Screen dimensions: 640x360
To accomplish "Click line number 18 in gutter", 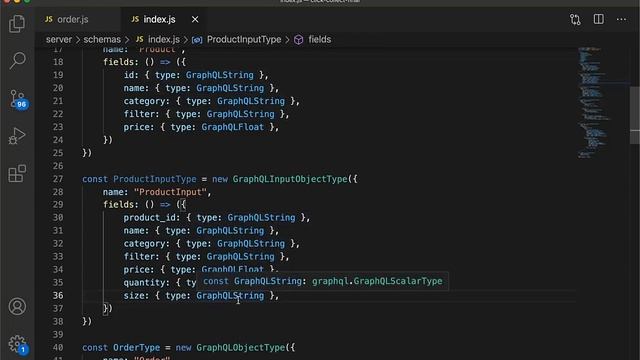I will (x=58, y=62).
